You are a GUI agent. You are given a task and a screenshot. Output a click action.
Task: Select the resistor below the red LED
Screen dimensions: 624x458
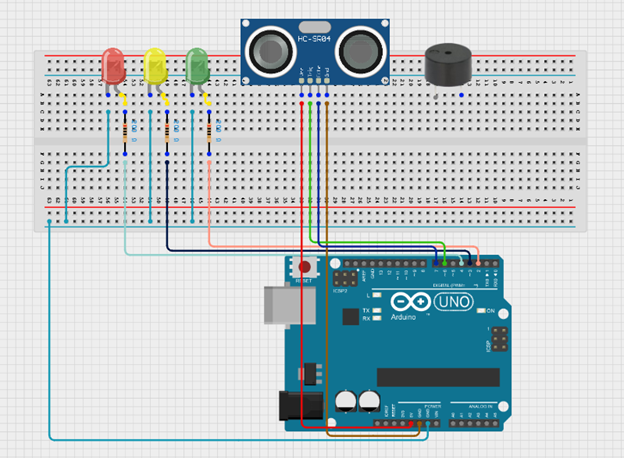pos(125,133)
